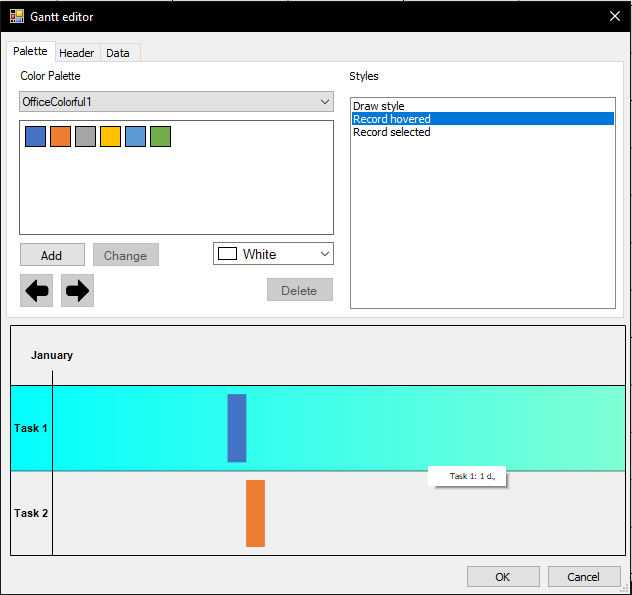This screenshot has height=595, width=632.
Task: Switch to the Palette tab
Action: click(30, 52)
